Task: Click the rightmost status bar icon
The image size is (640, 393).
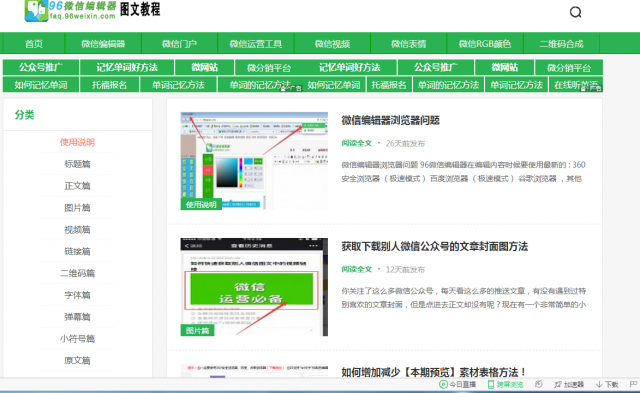Action: tap(633, 384)
